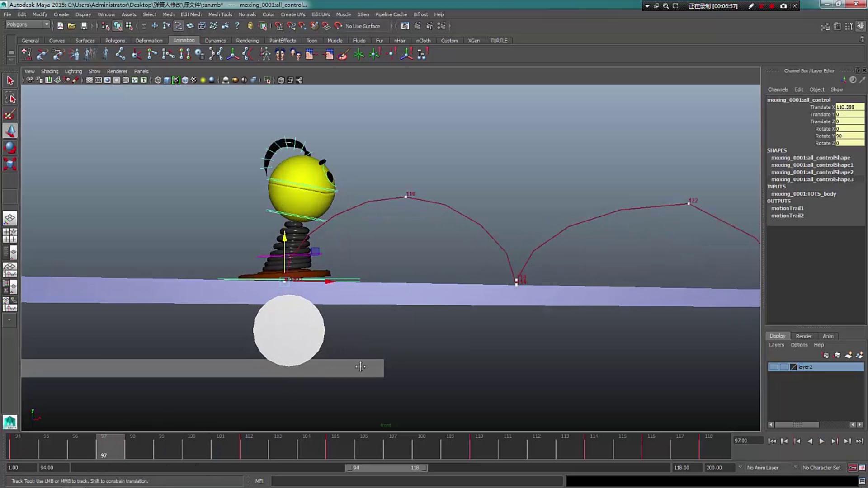This screenshot has width=868, height=488.
Task: Toggle the auto keyframe button
Action: [852, 468]
